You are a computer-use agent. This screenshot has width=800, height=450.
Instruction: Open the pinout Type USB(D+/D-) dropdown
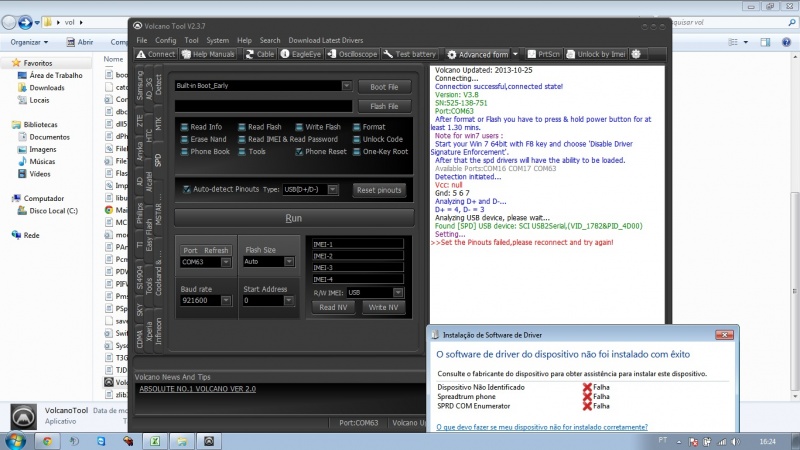click(333, 189)
